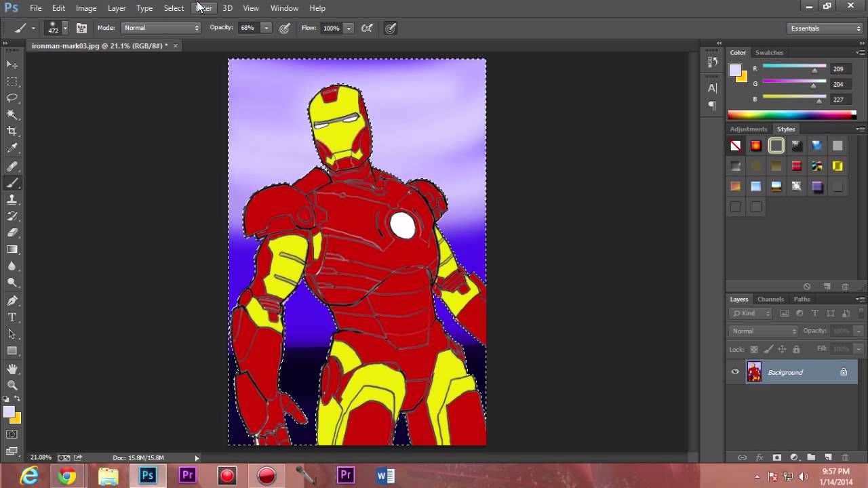Click the Create new layer button
Viewport: 868px width, 488px height.
(x=827, y=457)
